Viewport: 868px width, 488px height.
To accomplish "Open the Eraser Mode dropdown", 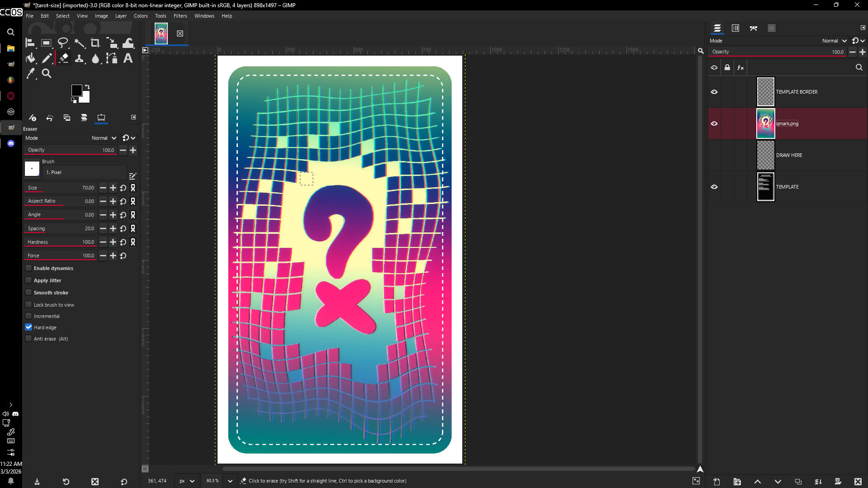I will (104, 138).
